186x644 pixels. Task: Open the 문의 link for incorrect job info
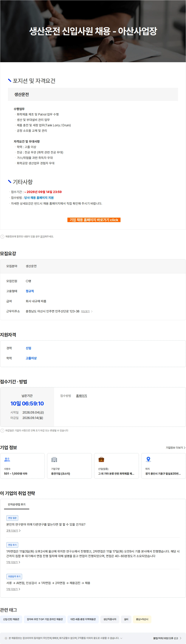(x=42, y=236)
